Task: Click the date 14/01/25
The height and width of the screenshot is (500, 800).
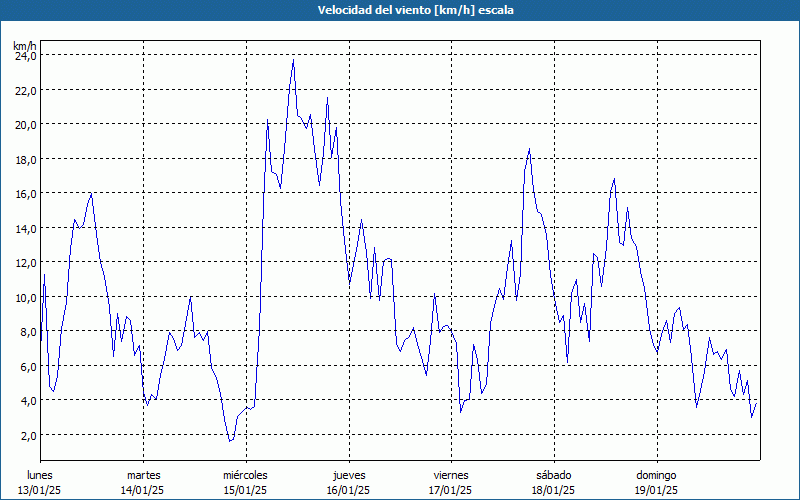Action: click(142, 490)
